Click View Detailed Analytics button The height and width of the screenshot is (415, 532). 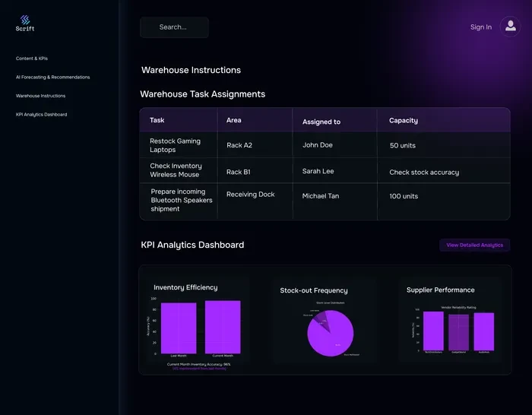(x=475, y=245)
